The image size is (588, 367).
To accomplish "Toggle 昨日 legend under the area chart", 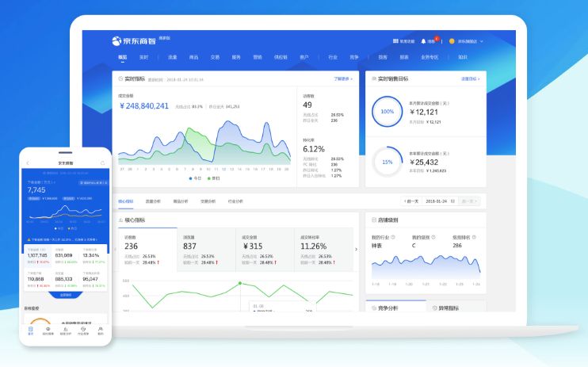I will 213,178.
